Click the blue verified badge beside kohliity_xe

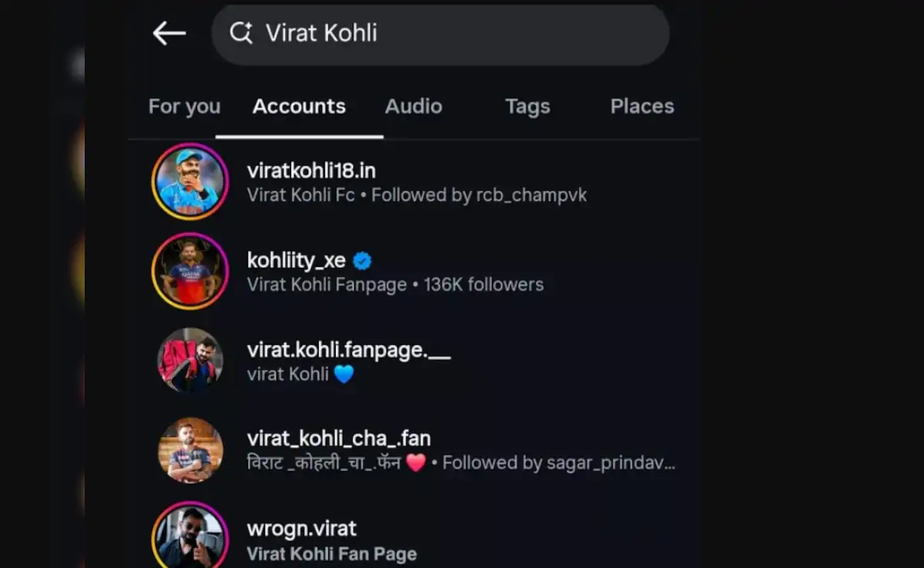tap(363, 260)
